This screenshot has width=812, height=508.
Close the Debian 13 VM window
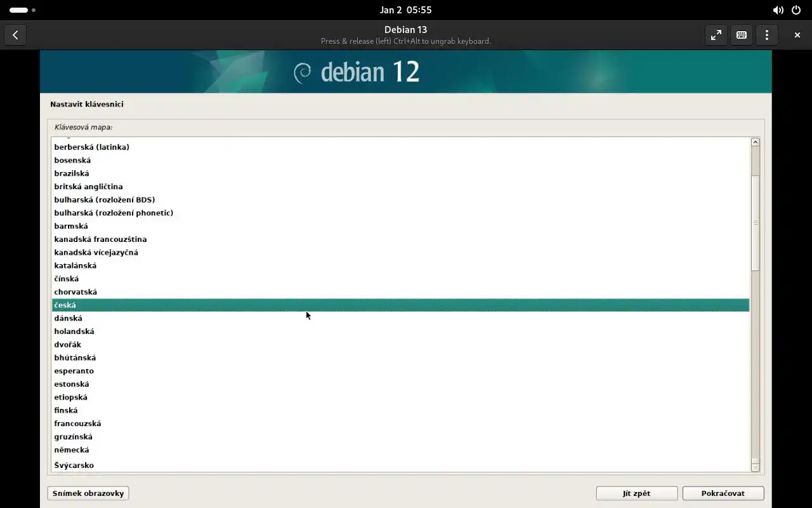pos(797,35)
